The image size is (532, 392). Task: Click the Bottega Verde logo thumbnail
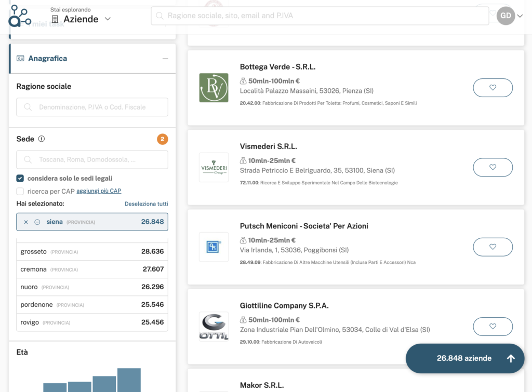point(214,88)
